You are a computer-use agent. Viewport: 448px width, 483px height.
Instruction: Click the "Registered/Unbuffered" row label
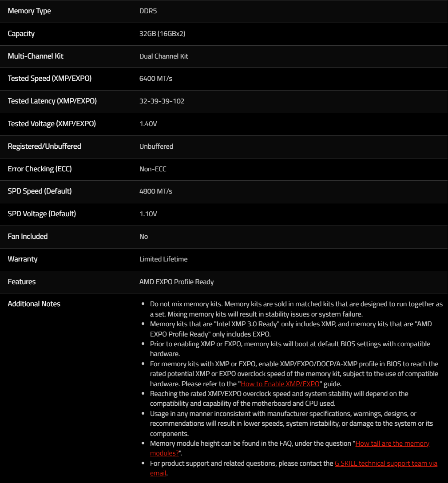(44, 146)
